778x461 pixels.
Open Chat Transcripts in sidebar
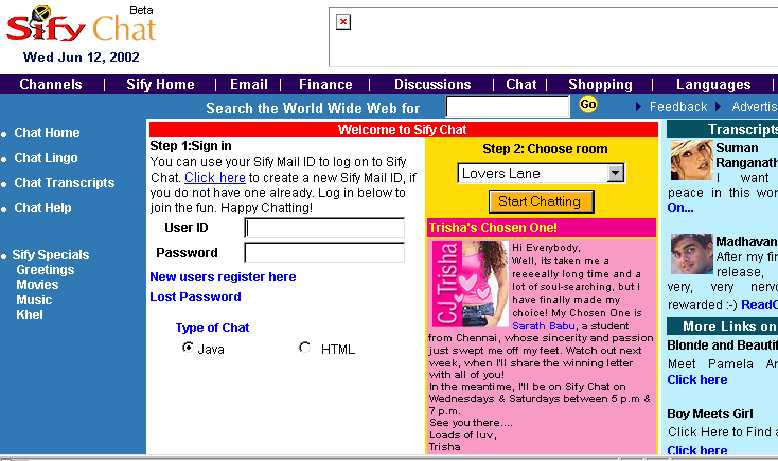[64, 183]
